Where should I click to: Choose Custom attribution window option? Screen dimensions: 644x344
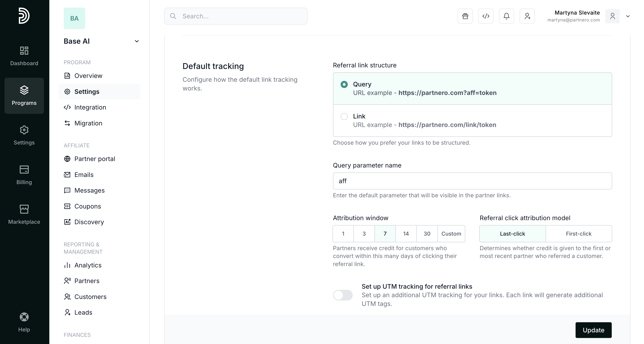[451, 234]
